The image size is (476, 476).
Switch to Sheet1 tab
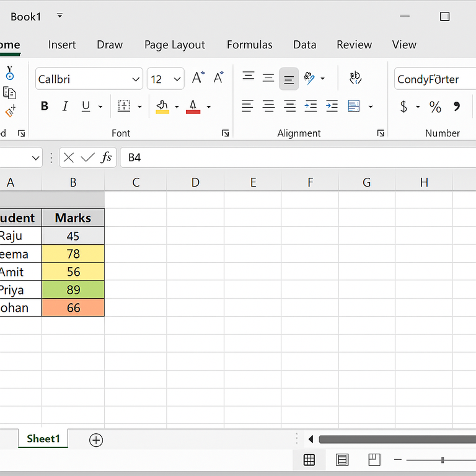click(43, 439)
